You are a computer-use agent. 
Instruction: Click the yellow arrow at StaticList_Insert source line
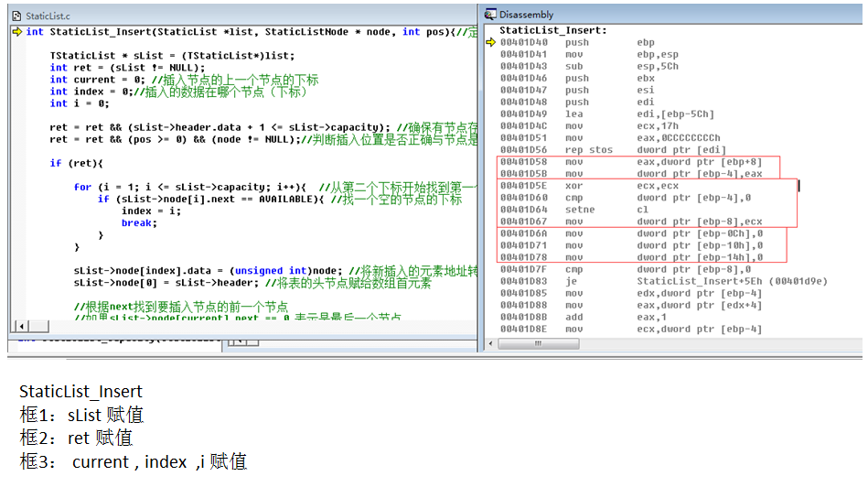[x=17, y=31]
